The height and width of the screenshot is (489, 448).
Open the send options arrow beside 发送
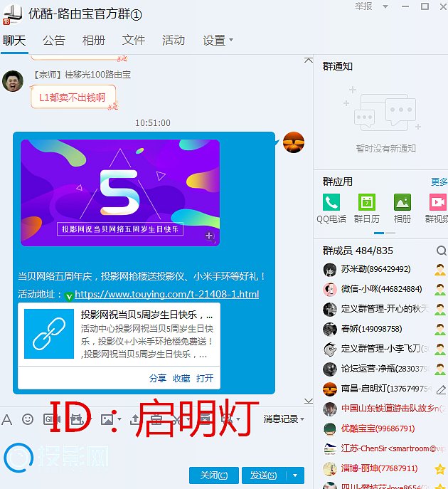pos(295,475)
